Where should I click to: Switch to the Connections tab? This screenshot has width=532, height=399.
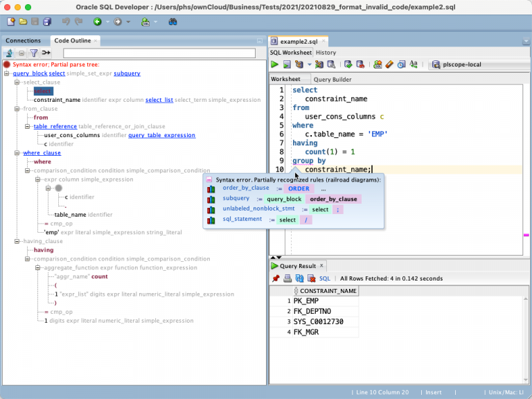point(24,41)
